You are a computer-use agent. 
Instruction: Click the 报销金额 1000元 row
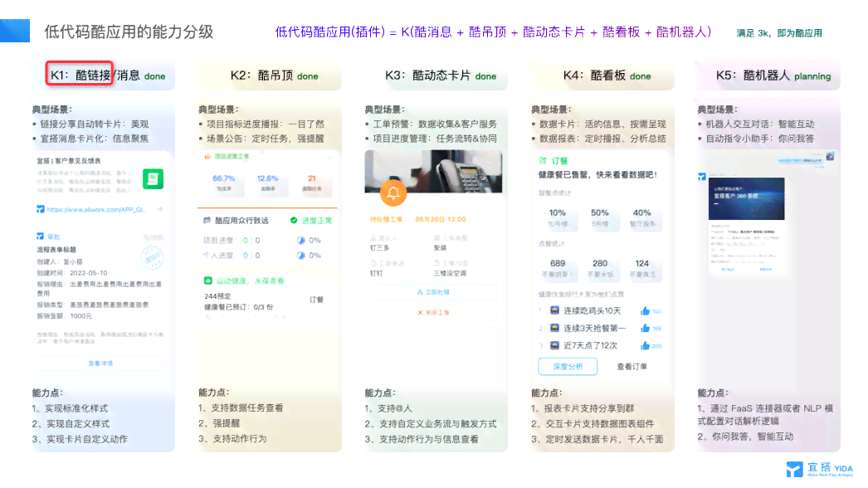[x=65, y=316]
